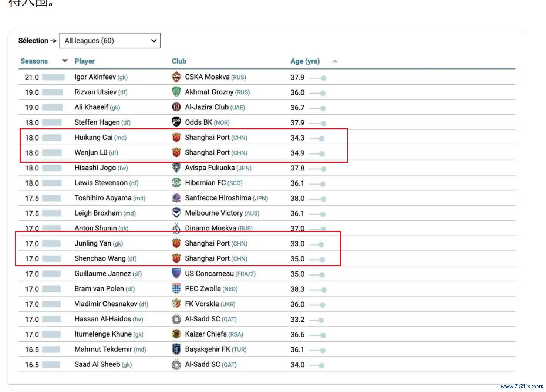Viewport: 546px width, 392px height.
Task: Click the Age (yrs) ascending sort arrow
Action: 335,61
